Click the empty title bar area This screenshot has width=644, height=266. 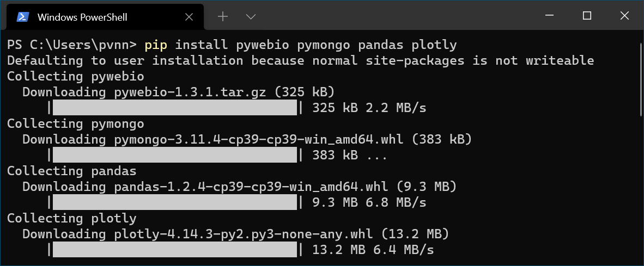pyautogui.click(x=394, y=16)
